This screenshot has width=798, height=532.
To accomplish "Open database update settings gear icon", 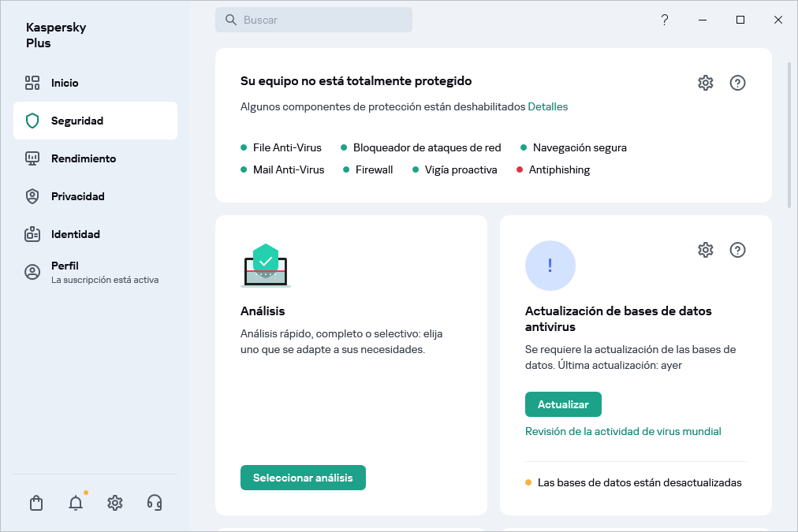I will click(x=706, y=250).
